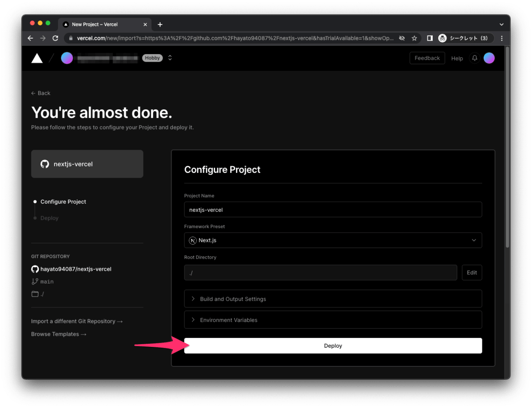The width and height of the screenshot is (532, 408).
Task: Open the Help link
Action: [x=457, y=58]
